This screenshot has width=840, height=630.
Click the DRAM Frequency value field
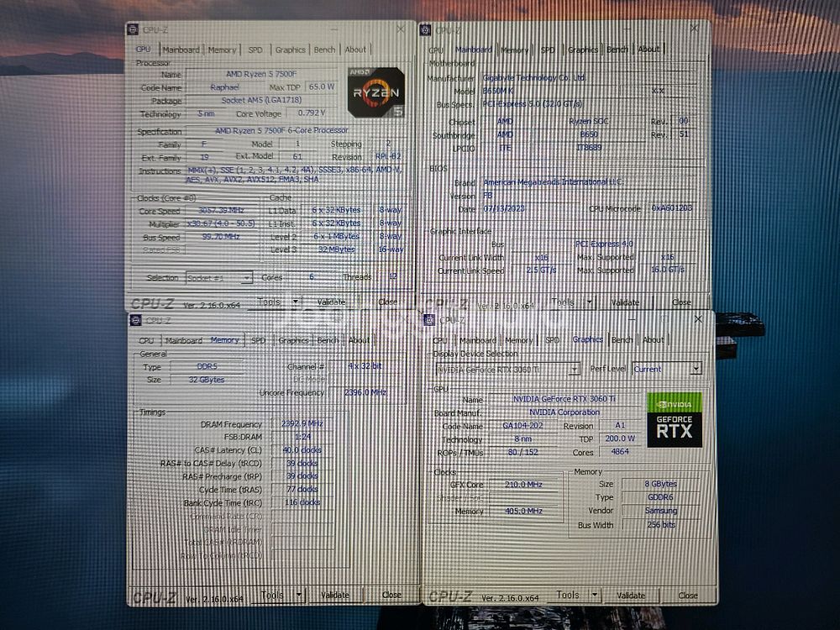tap(302, 424)
